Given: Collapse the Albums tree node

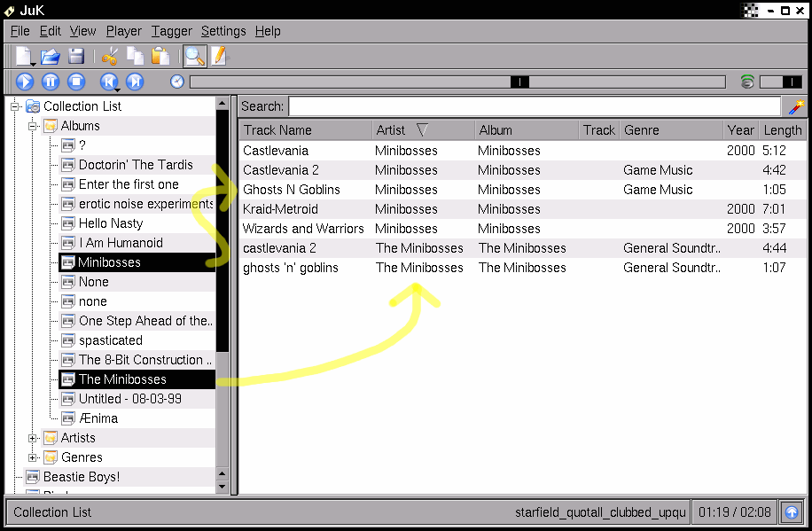Looking at the screenshot, I should coord(33,126).
